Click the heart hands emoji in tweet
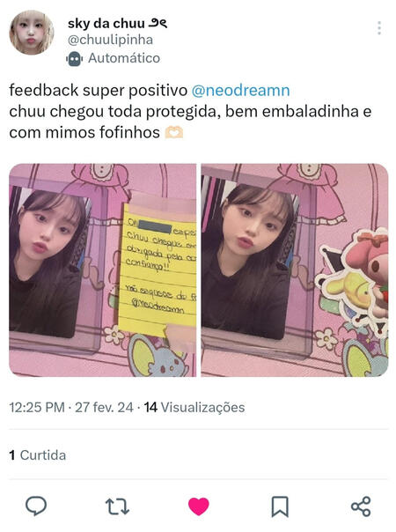396x532 pixels. (174, 133)
